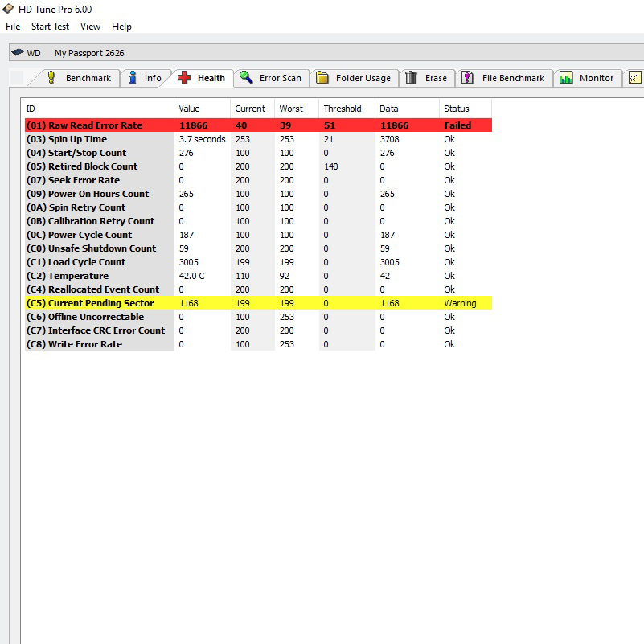This screenshot has width=644, height=644.
Task: Click the HD Tune Pro title bar icon
Action: [x=8, y=9]
